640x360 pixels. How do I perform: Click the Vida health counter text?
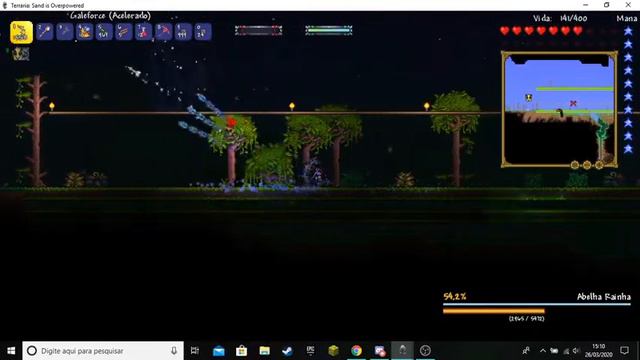click(x=560, y=18)
